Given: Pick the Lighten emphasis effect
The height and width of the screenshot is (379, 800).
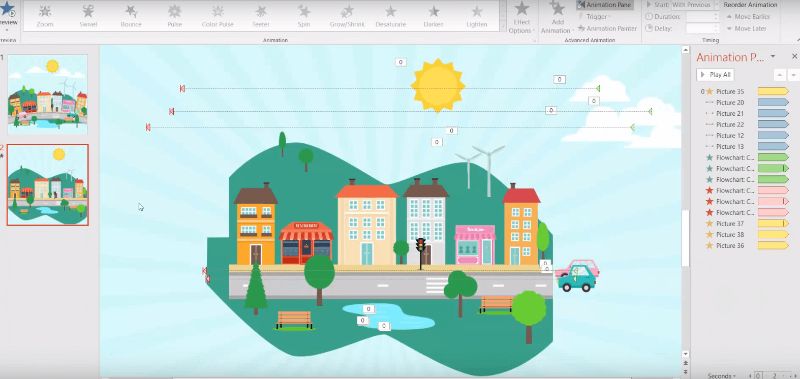Looking at the screenshot, I should pos(477,15).
